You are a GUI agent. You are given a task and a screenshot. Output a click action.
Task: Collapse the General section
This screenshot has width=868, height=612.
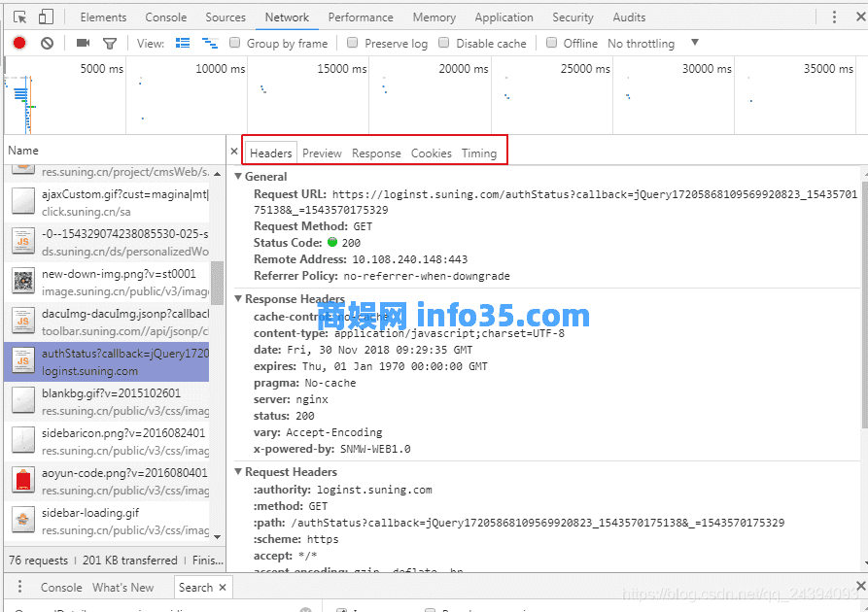click(238, 176)
